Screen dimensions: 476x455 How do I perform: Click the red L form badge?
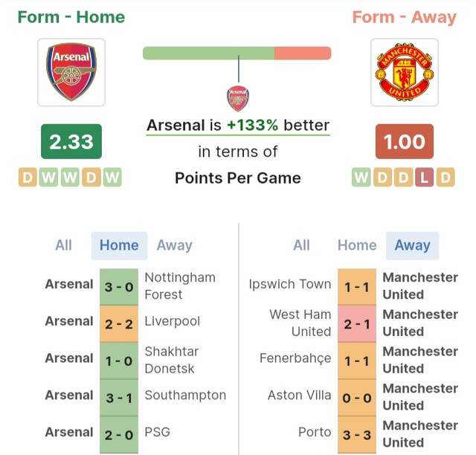tap(424, 177)
